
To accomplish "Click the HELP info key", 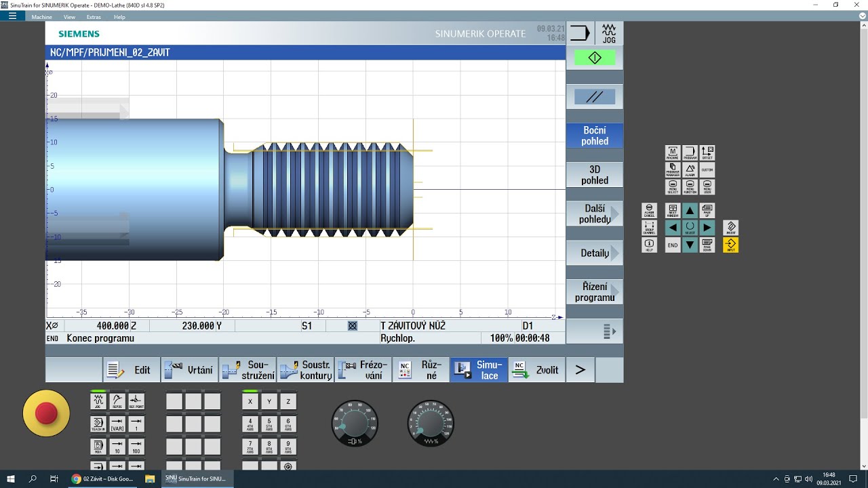I will (649, 244).
